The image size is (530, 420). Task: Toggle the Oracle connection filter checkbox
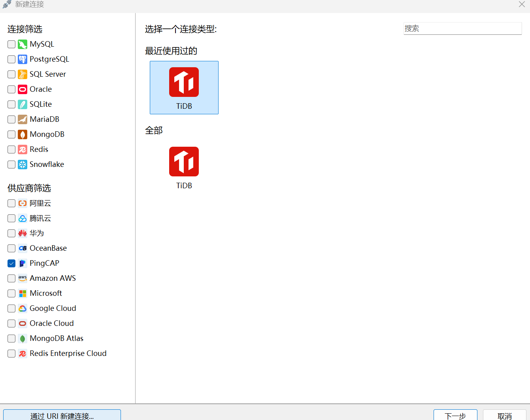click(11, 89)
